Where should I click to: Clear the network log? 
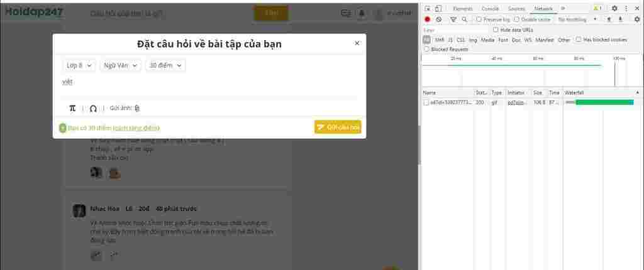coord(438,19)
